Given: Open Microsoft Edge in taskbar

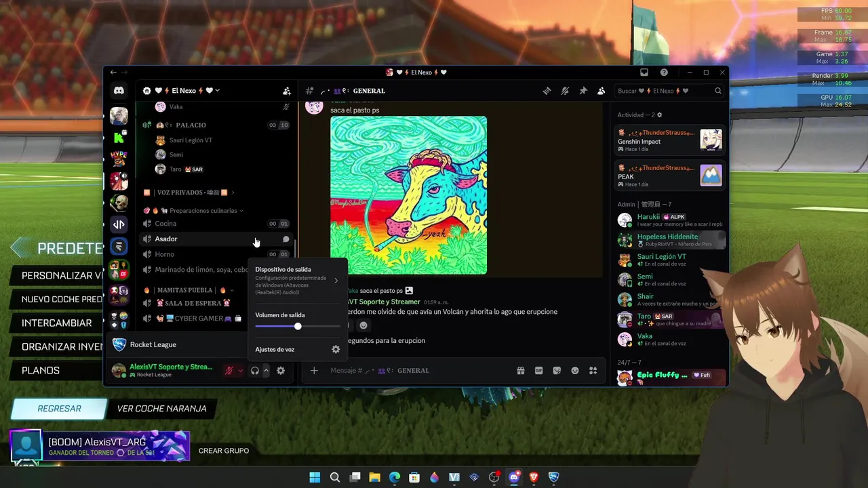Looking at the screenshot, I should click(395, 477).
